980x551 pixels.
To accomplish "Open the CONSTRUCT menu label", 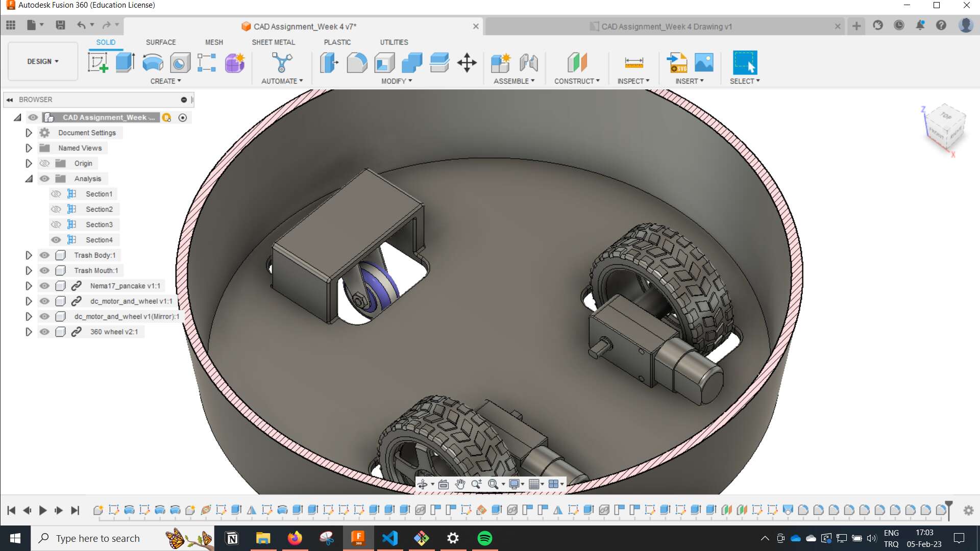I will (577, 81).
